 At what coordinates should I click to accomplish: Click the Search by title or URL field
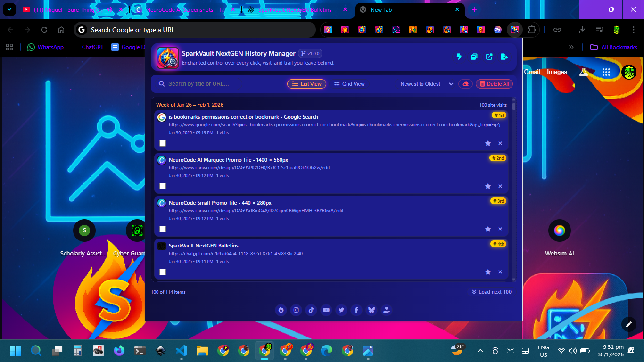[222, 84]
